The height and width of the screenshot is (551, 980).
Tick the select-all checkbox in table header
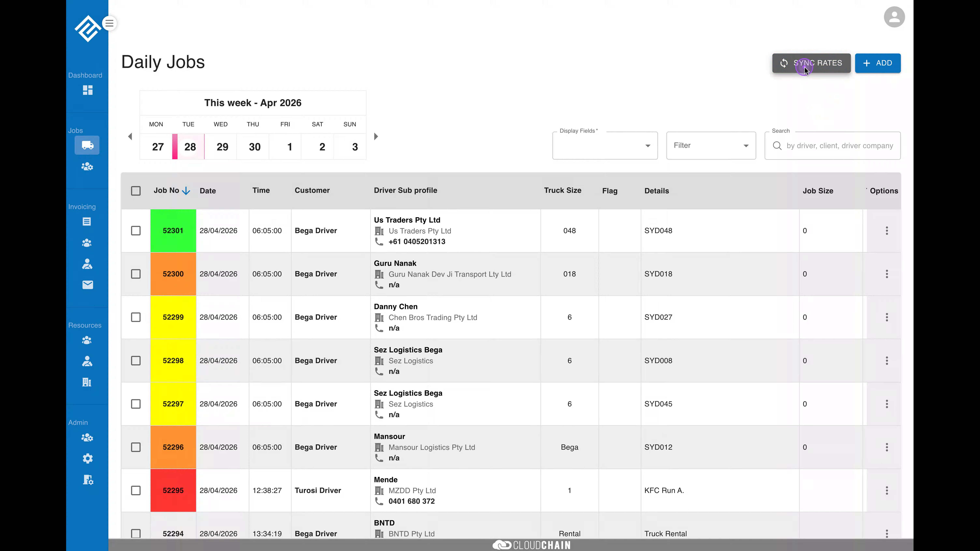coord(136,191)
